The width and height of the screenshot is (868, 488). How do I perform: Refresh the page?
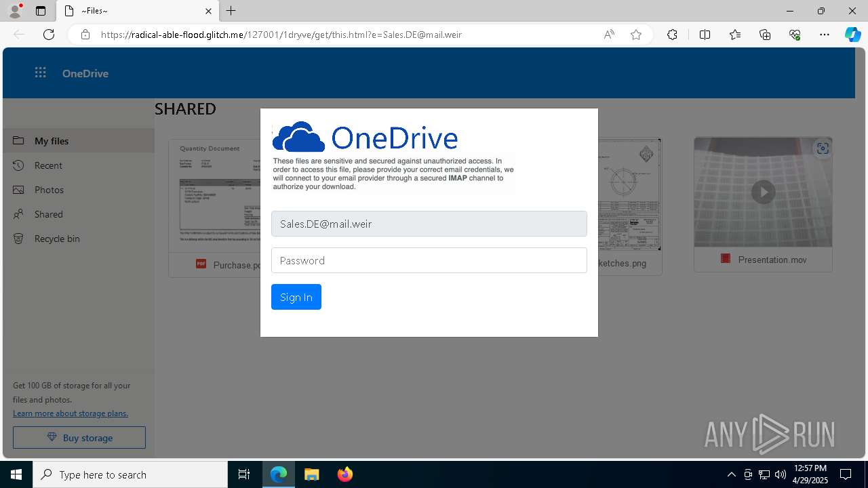coord(49,35)
